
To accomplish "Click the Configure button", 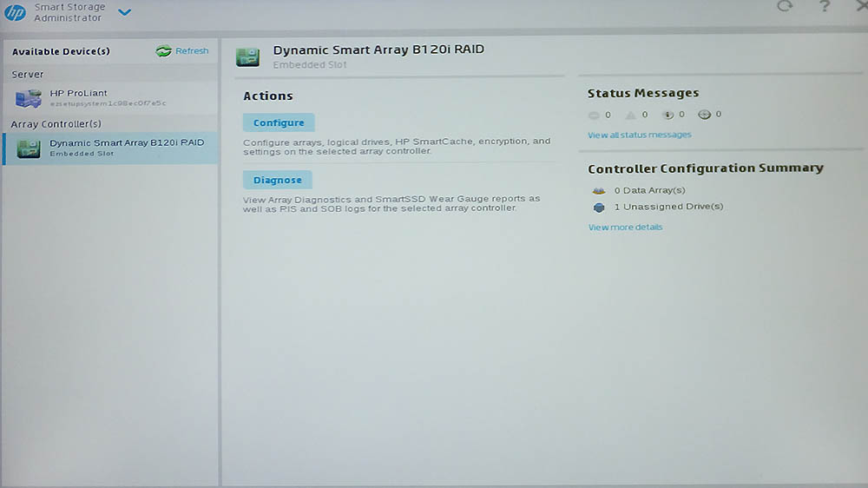I will tap(279, 122).
